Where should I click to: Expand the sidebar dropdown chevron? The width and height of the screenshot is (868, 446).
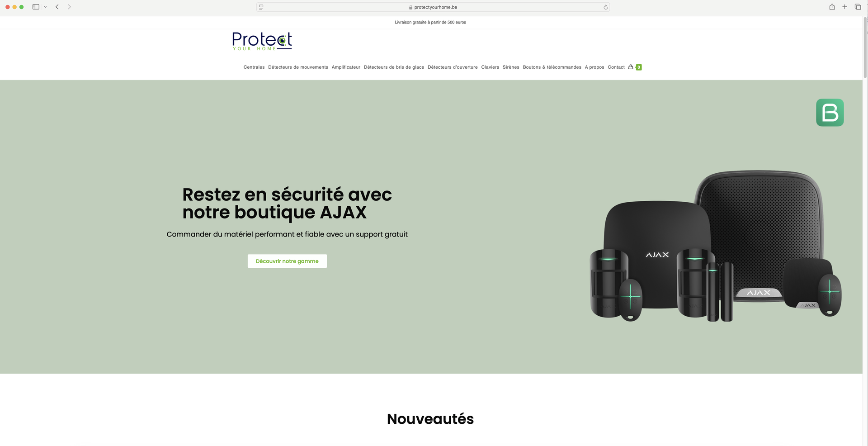(45, 7)
